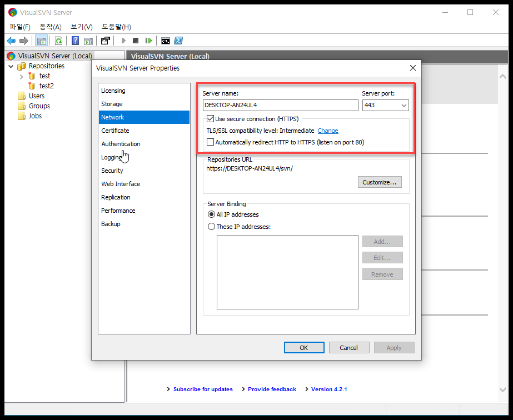Switch to the Certificate page
Image resolution: width=513 pixels, height=420 pixels.
pos(144,131)
